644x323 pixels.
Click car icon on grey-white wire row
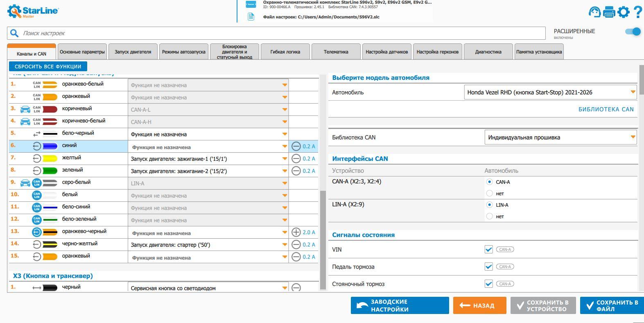point(25,183)
